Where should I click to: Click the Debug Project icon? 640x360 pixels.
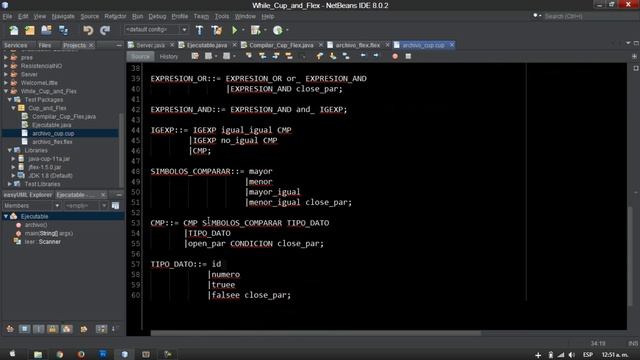click(x=256, y=30)
